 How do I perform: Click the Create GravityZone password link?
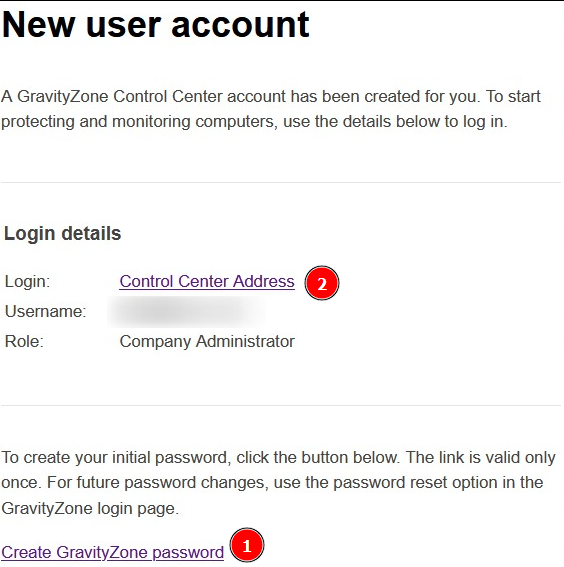click(112, 552)
